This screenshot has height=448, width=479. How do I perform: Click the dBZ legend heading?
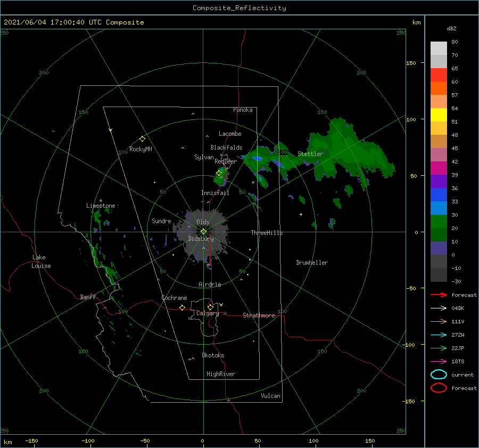click(x=451, y=28)
